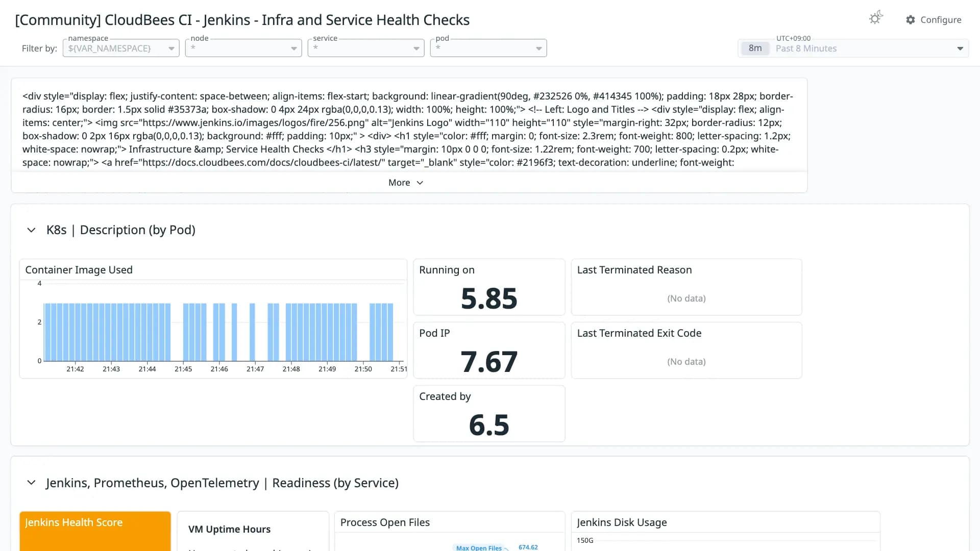Click the Running on value 5.85
Image resolution: width=980 pixels, height=551 pixels.
click(x=489, y=298)
